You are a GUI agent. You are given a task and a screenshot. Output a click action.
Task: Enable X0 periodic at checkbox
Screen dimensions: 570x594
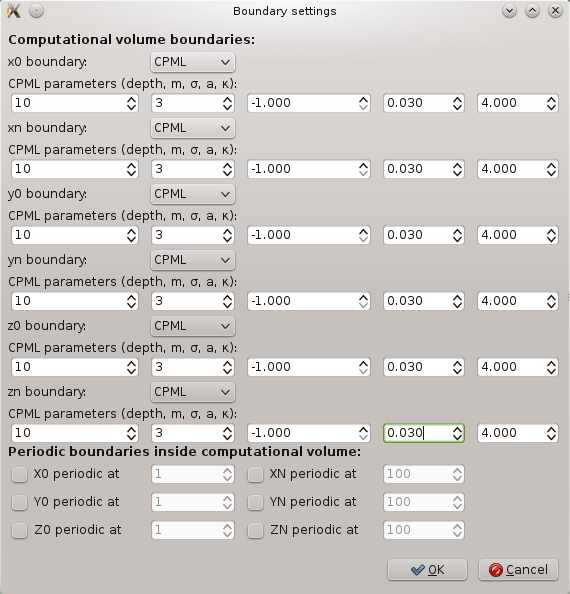19,474
